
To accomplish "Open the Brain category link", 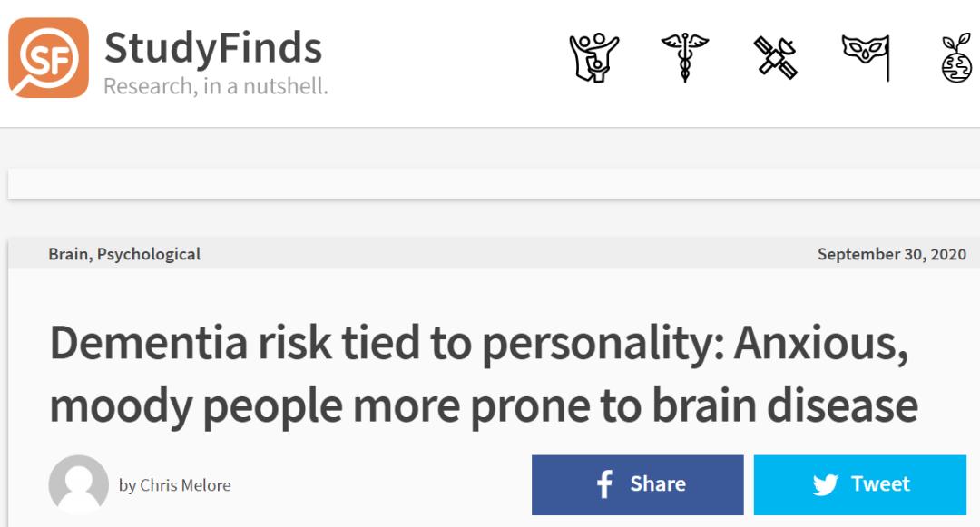I will coord(68,254).
